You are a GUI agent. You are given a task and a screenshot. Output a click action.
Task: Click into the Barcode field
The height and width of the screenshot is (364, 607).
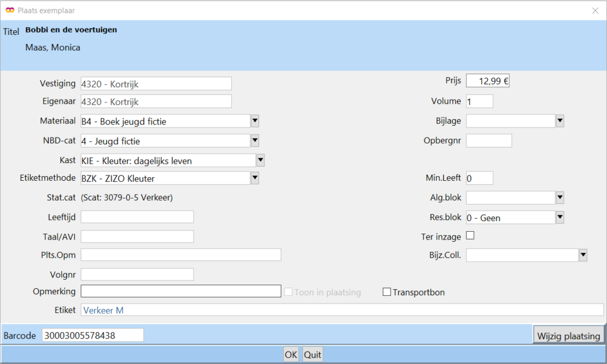pos(92,336)
